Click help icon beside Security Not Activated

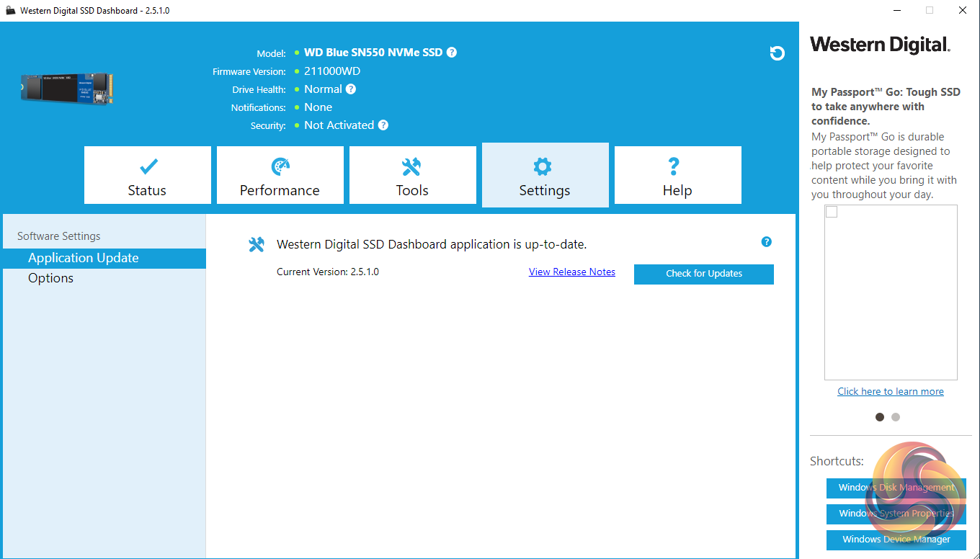click(x=383, y=125)
